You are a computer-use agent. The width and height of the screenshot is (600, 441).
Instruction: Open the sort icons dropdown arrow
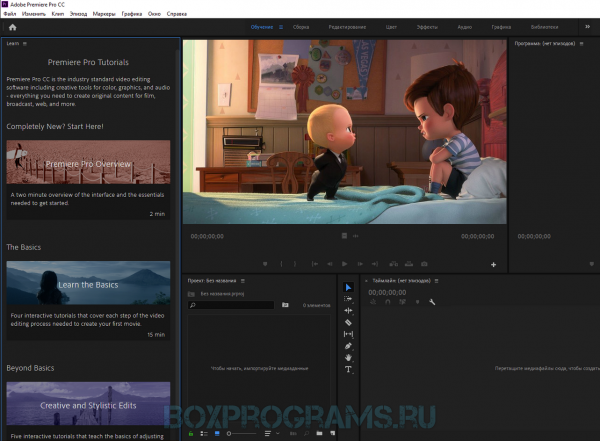coord(278,433)
